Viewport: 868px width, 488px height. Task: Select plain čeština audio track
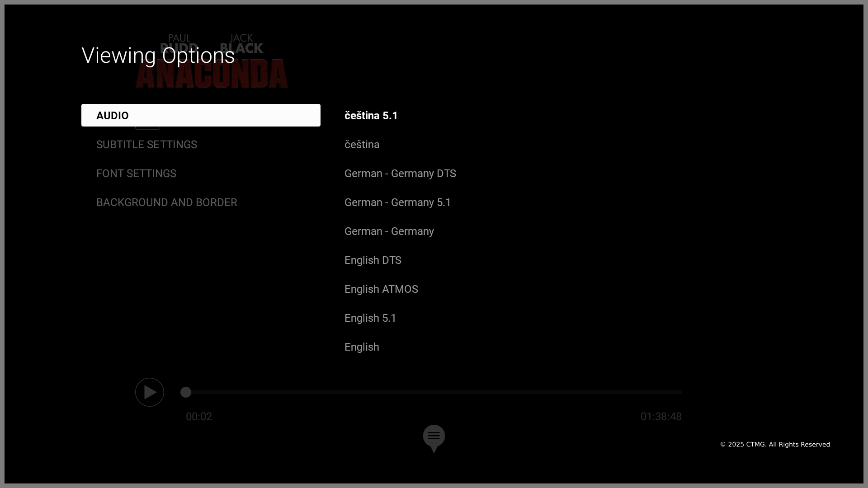(362, 145)
